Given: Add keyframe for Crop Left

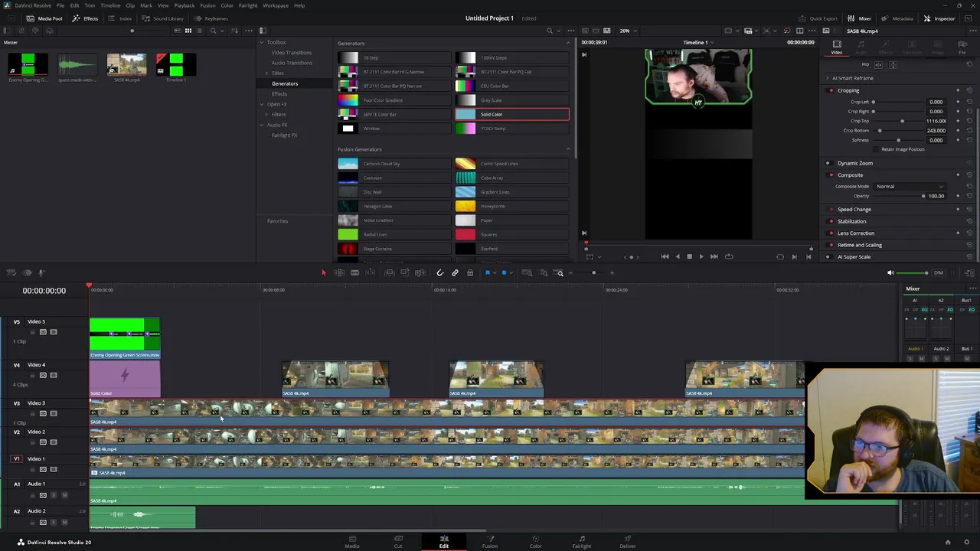Looking at the screenshot, I should (x=957, y=102).
